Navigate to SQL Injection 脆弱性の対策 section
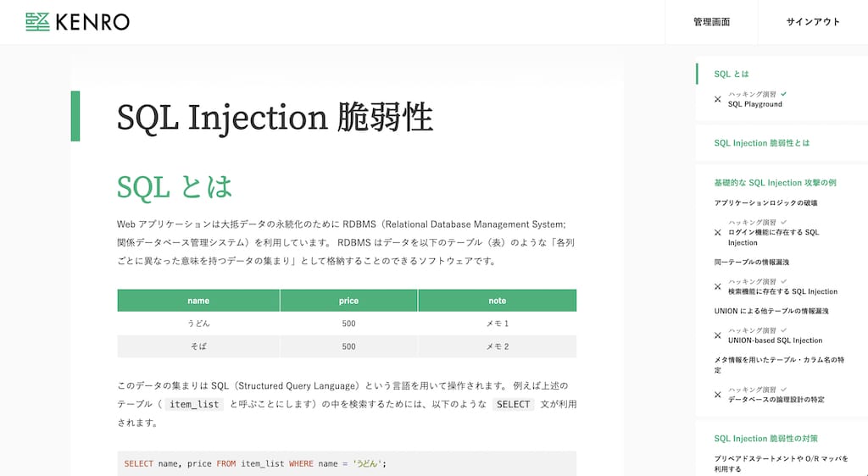Screen dimensions: 868x476 [765, 438]
